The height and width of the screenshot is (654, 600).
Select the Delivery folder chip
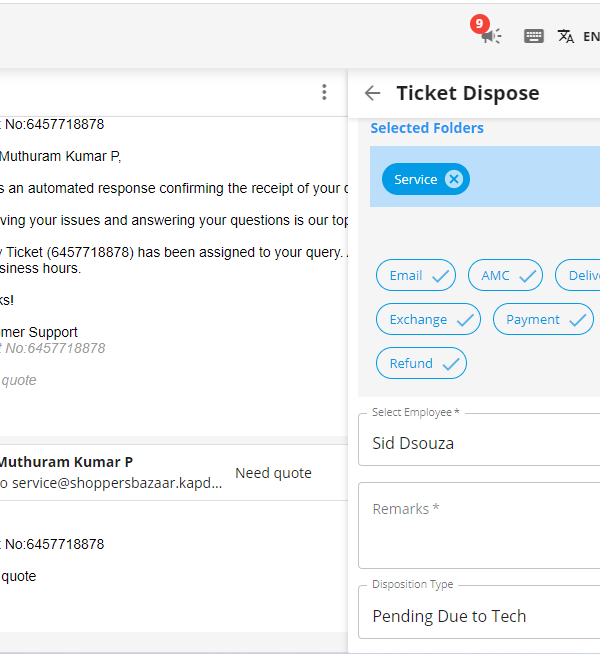(x=577, y=275)
